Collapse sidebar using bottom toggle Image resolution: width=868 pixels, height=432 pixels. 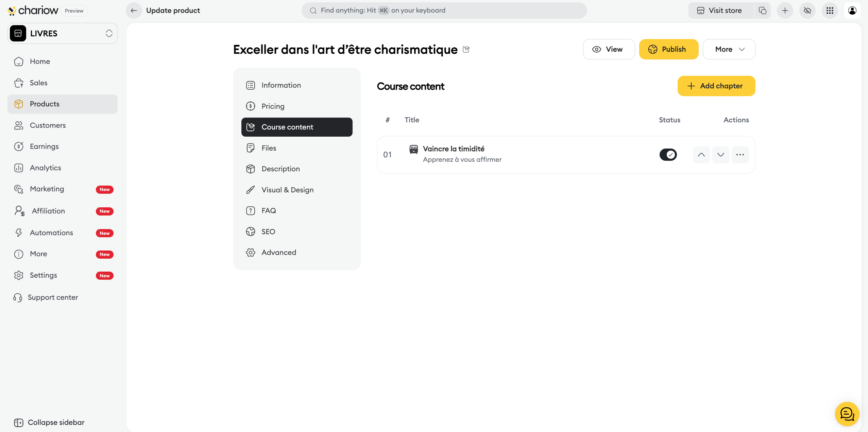coord(49,422)
